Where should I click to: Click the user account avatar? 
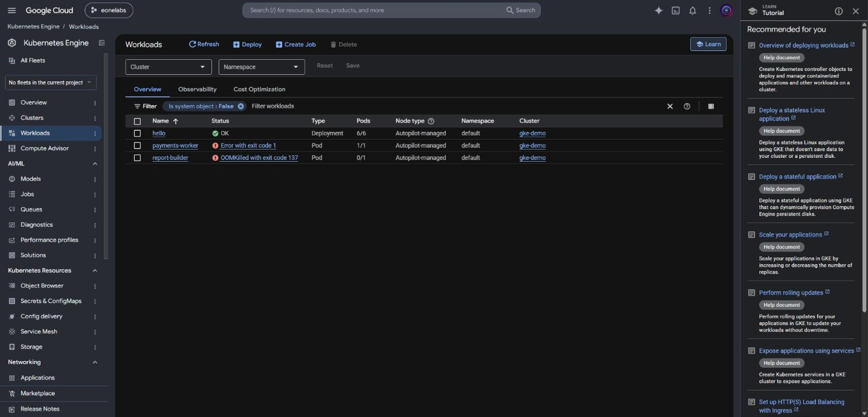pos(727,11)
